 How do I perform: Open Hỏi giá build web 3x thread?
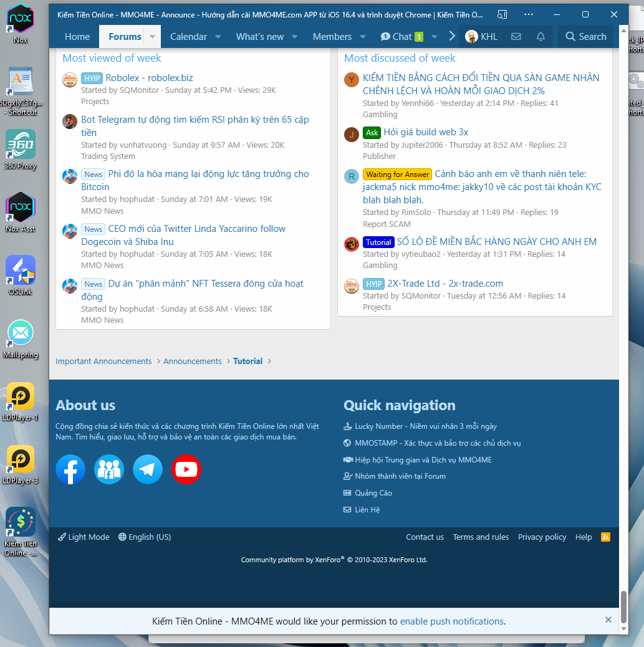point(426,132)
